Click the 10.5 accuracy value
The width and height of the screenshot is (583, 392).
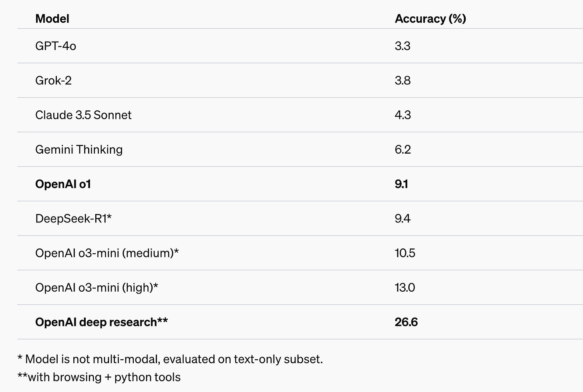click(x=405, y=253)
